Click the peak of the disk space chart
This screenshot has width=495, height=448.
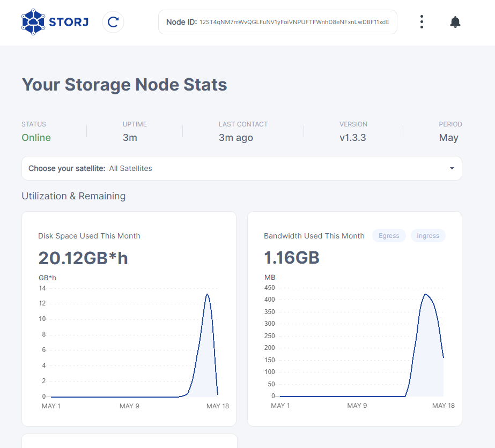pyautogui.click(x=207, y=294)
